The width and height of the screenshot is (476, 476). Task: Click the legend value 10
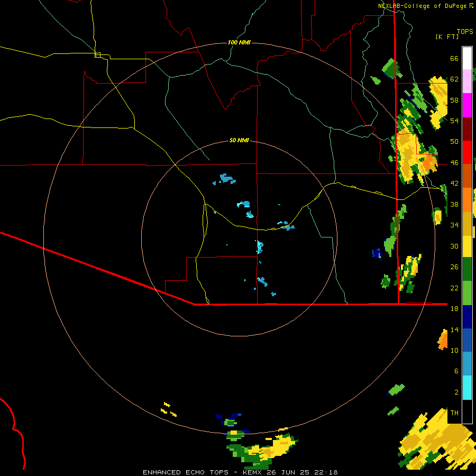tap(454, 350)
